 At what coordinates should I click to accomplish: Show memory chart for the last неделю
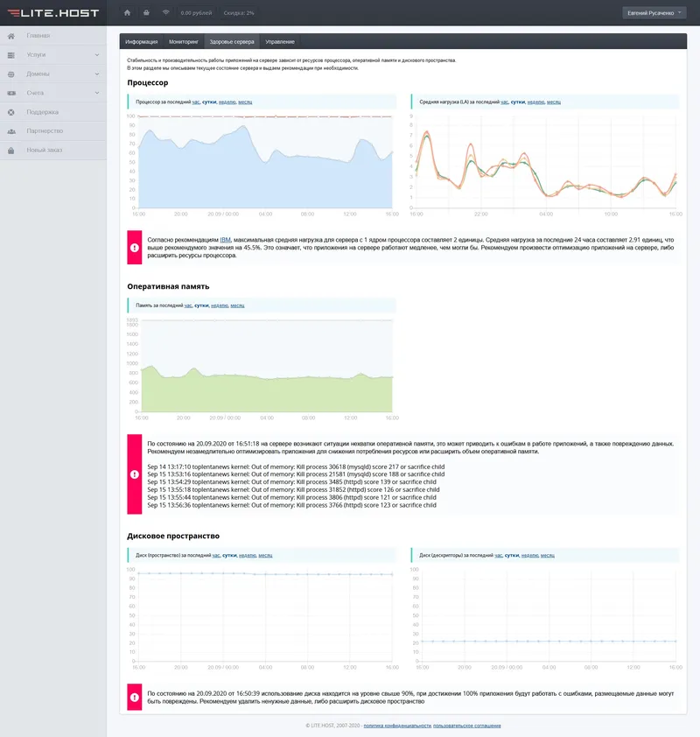coord(220,305)
